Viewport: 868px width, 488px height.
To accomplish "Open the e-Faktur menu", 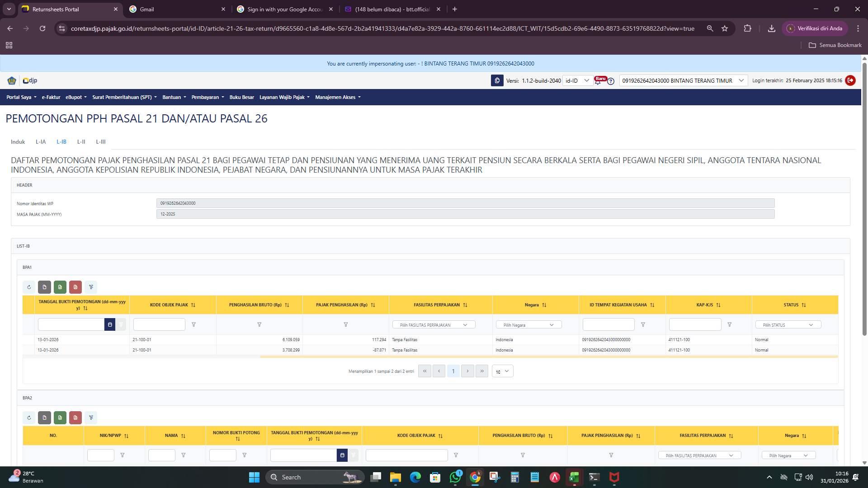I will click(x=51, y=97).
